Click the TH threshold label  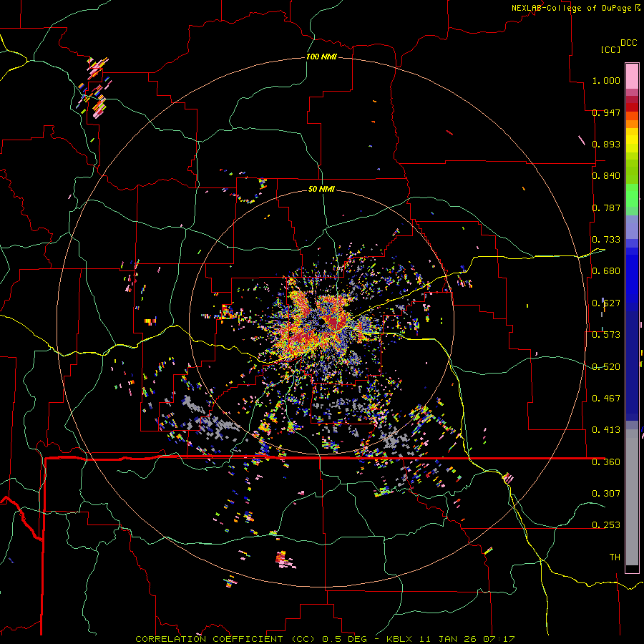click(615, 557)
